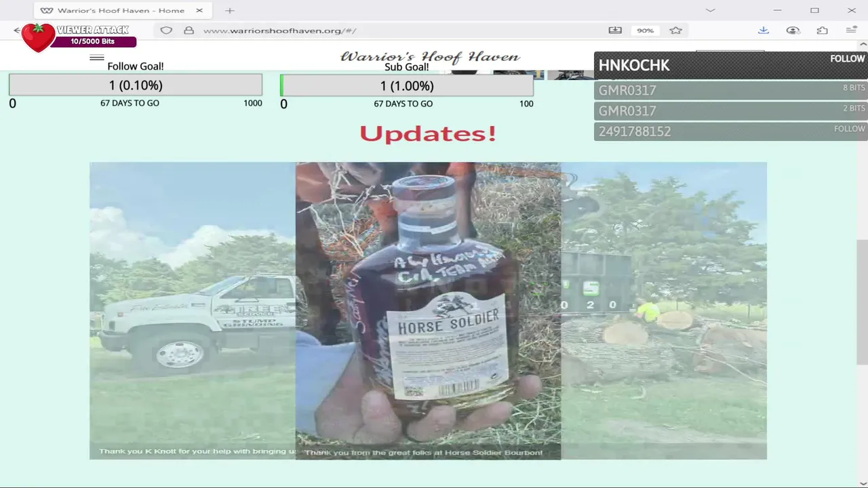Click the Follow Goal 67 days to go text
This screenshot has height=488, width=868.
[x=130, y=103]
